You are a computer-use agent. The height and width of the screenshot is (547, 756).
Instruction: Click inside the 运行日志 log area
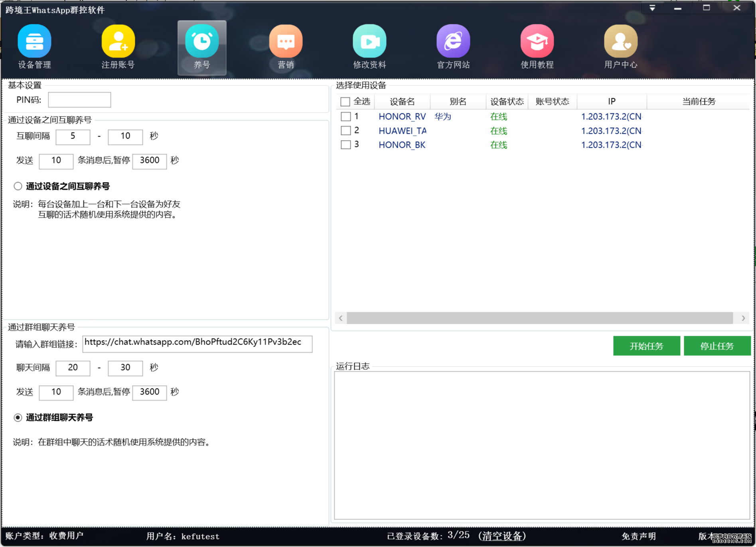click(542, 445)
